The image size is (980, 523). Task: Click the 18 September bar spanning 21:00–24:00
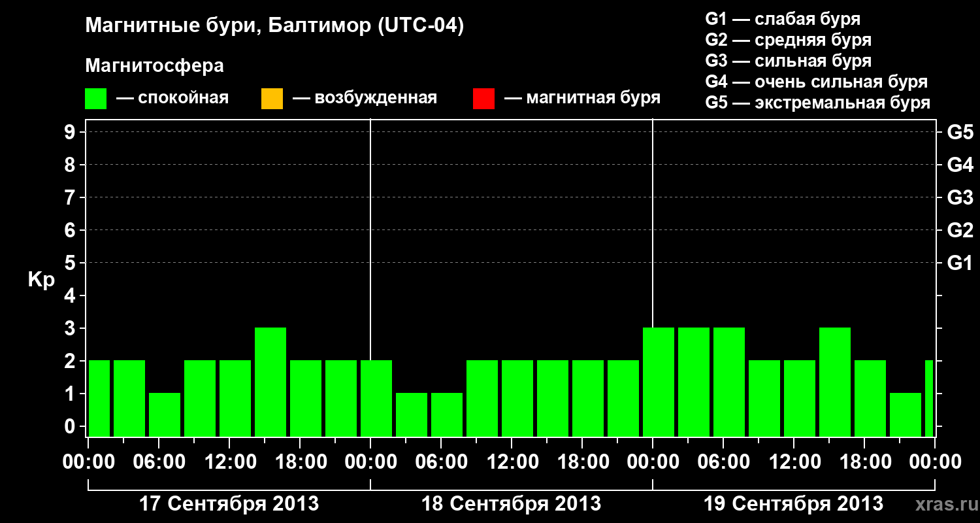coord(623,398)
